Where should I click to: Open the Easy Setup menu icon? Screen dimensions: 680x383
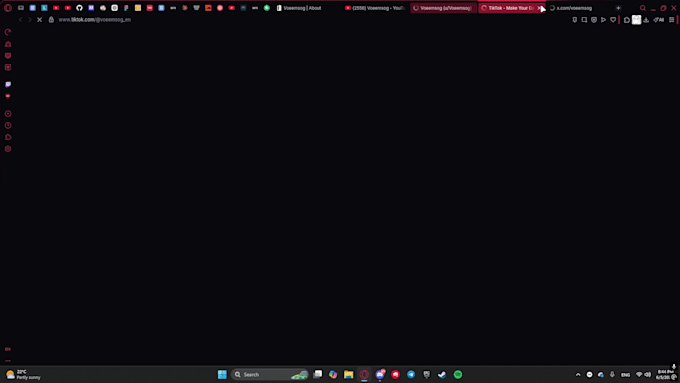[672, 20]
